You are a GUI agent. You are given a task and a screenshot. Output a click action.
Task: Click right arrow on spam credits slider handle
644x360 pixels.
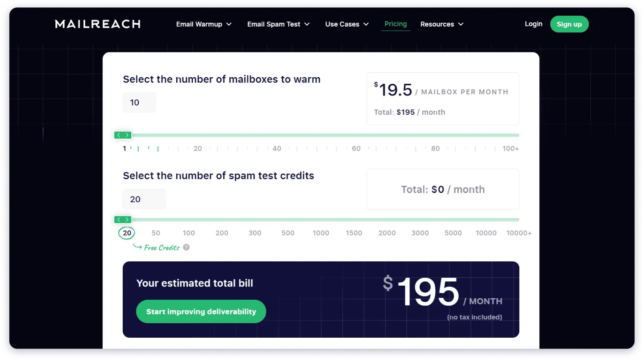point(126,220)
